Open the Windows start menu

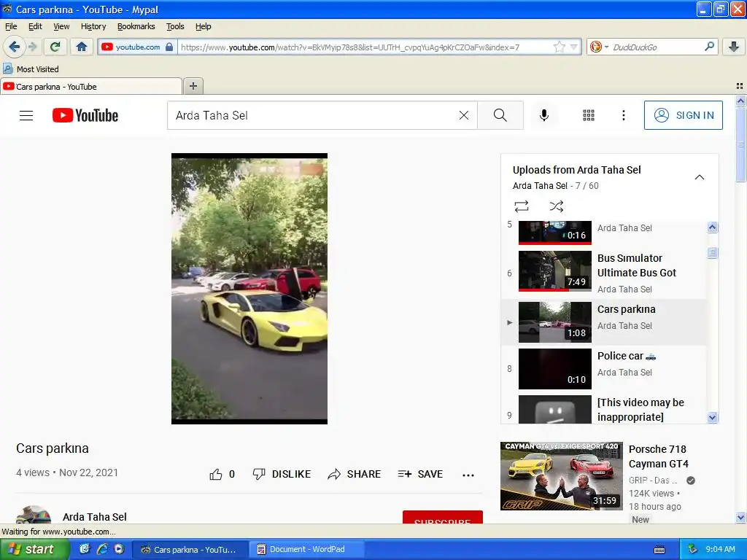[x=35, y=549]
